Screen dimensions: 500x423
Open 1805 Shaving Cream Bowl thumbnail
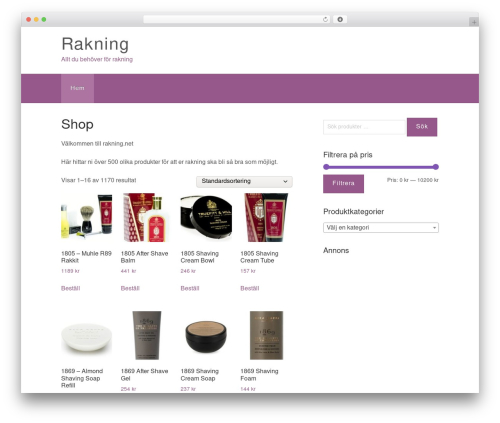tap(206, 217)
